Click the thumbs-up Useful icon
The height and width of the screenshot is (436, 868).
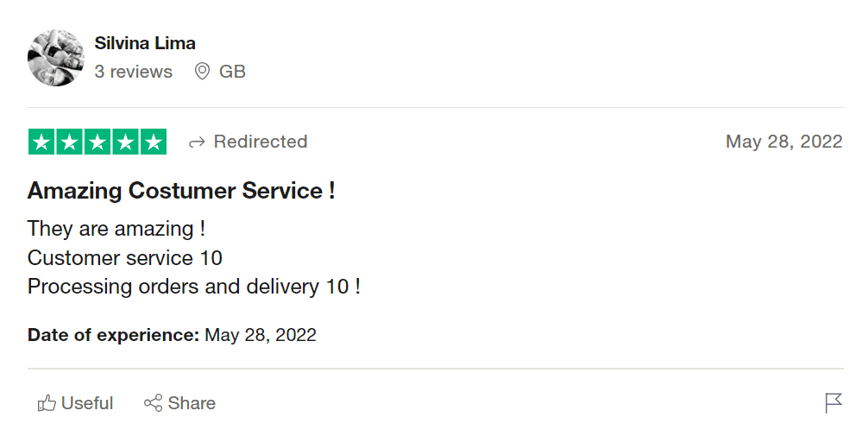pyautogui.click(x=47, y=403)
